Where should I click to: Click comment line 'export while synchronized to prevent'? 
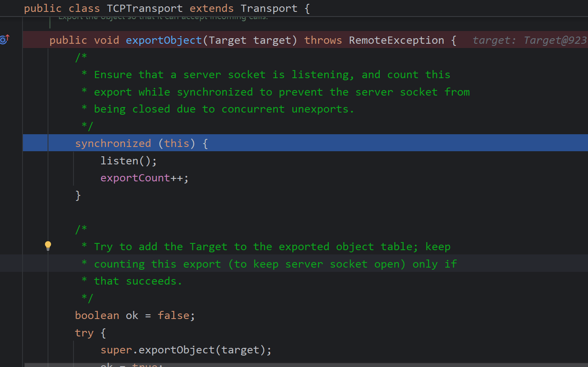click(x=275, y=92)
